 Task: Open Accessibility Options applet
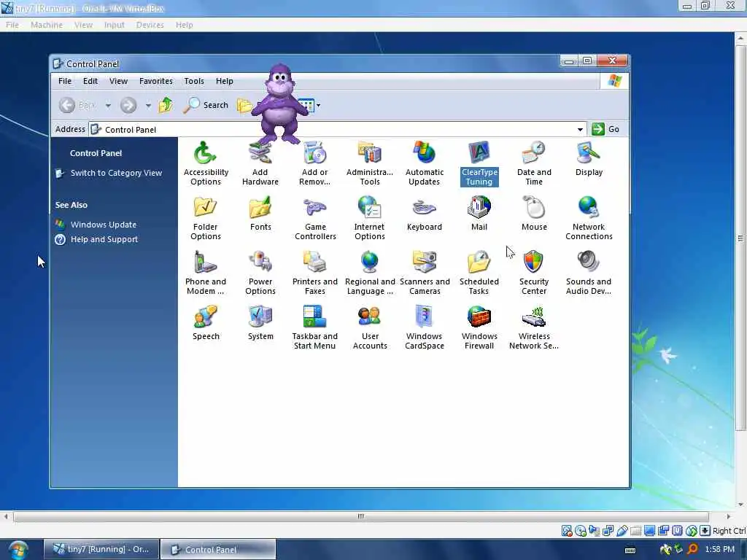pos(205,163)
